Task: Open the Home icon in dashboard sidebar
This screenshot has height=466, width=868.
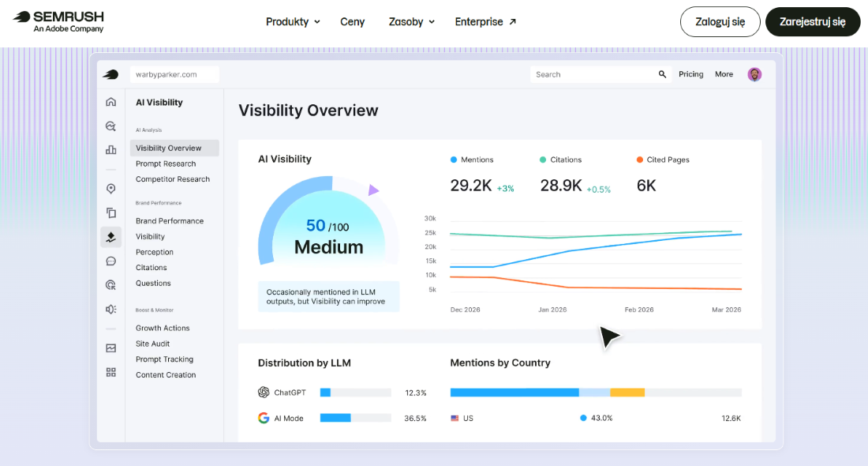Action: [110, 102]
